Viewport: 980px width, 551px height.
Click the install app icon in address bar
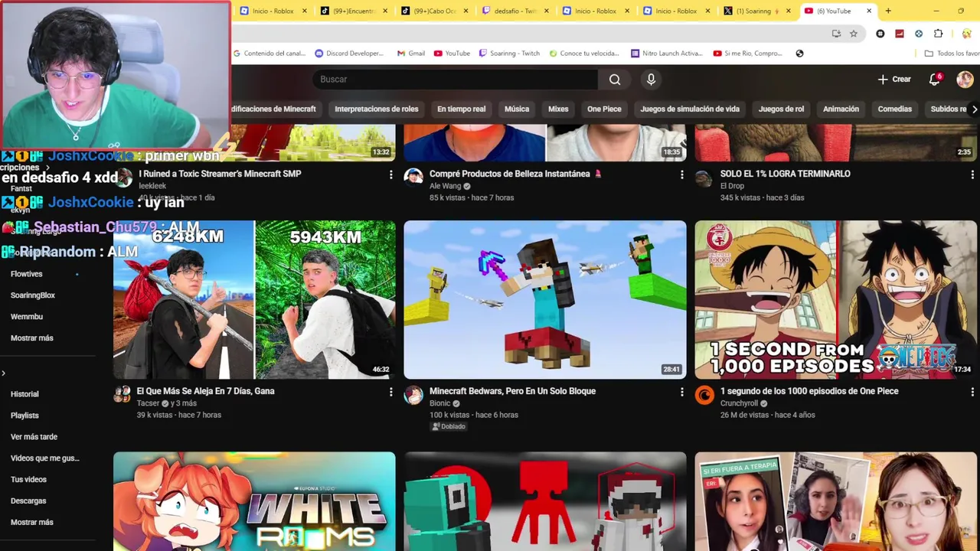tap(836, 34)
